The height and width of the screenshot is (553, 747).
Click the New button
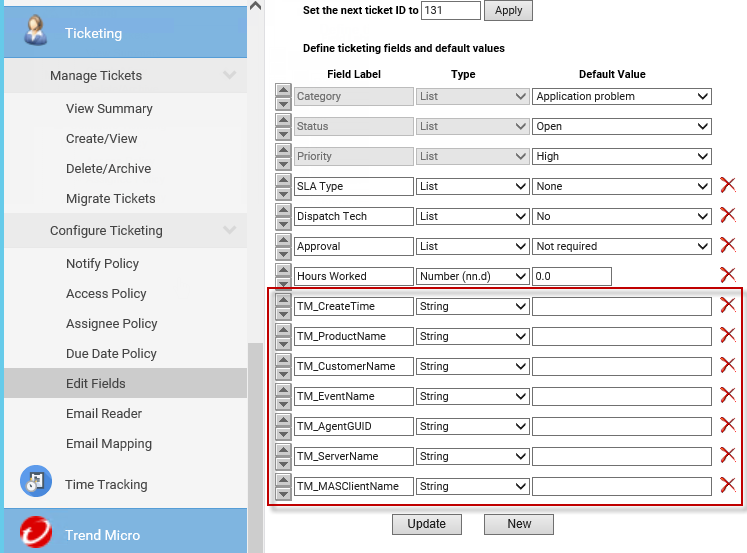click(518, 524)
